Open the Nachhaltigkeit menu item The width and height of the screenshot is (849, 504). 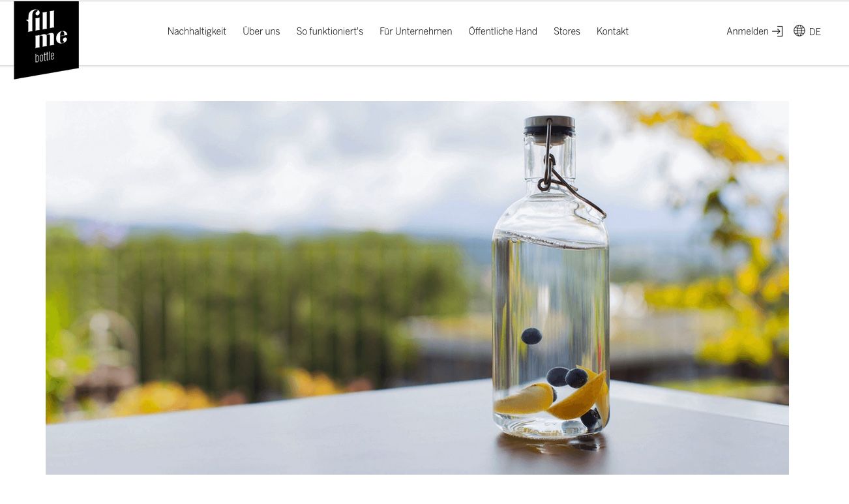tap(197, 31)
